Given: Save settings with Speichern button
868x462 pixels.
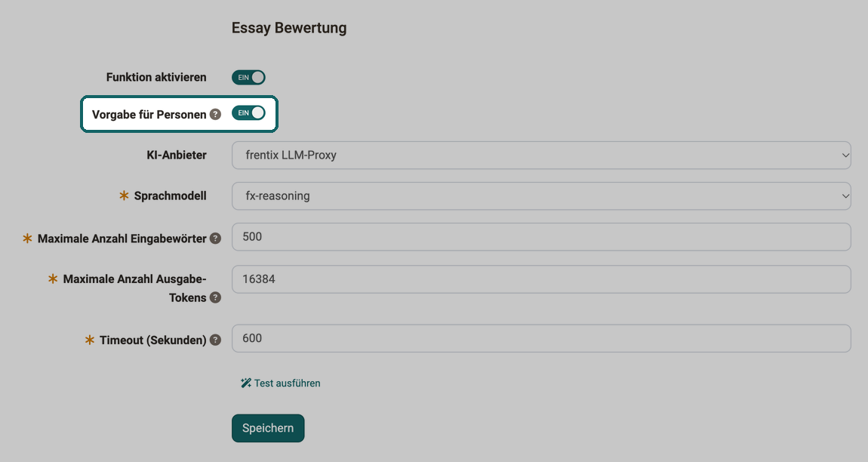Looking at the screenshot, I should click(268, 428).
